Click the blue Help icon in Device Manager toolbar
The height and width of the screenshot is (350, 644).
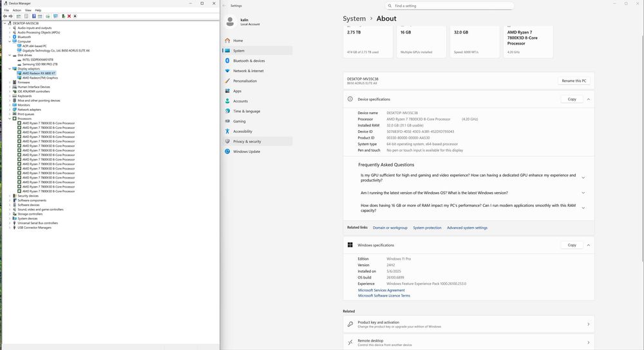(34, 16)
